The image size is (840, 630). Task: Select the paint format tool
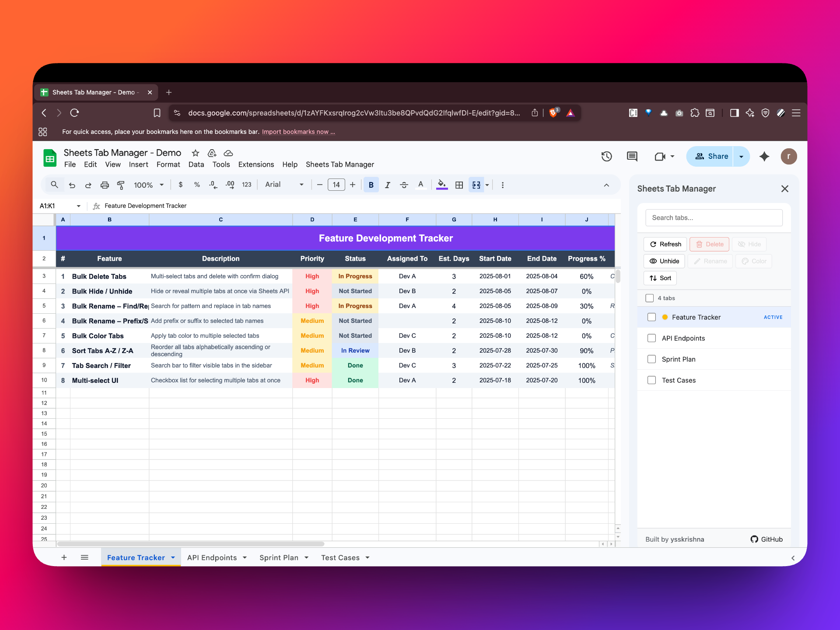pos(121,185)
